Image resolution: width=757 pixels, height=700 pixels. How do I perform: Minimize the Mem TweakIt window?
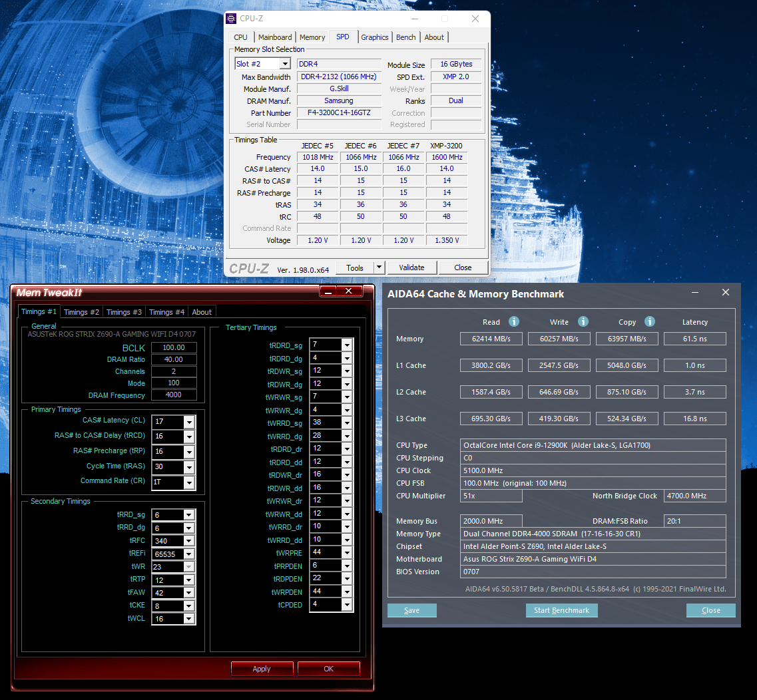328,291
